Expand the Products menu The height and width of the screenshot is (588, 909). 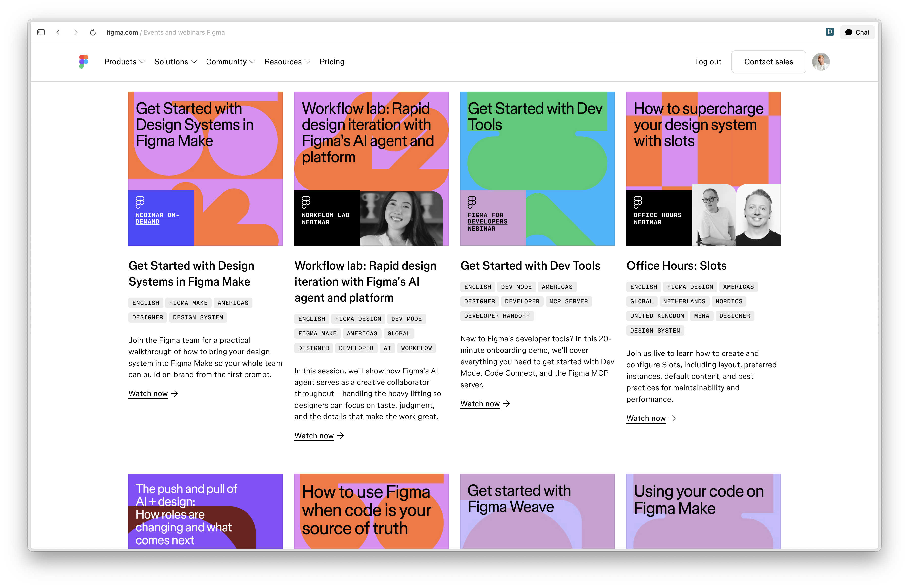[x=124, y=62]
